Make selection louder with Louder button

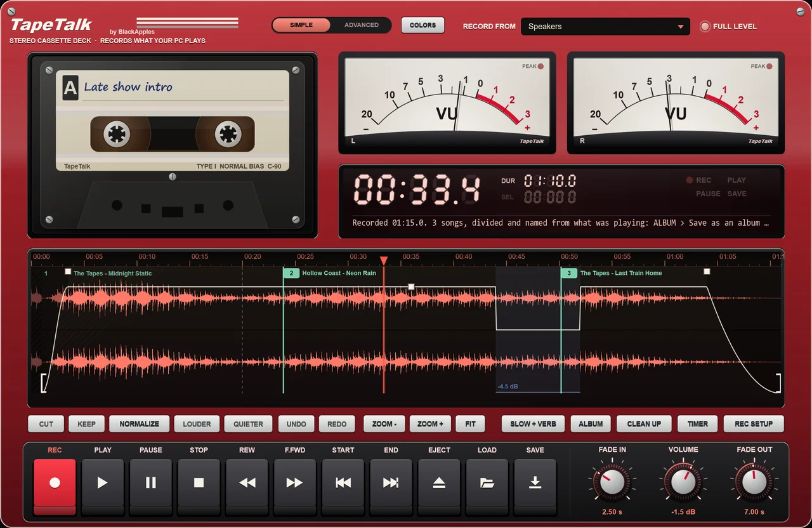[x=197, y=424]
